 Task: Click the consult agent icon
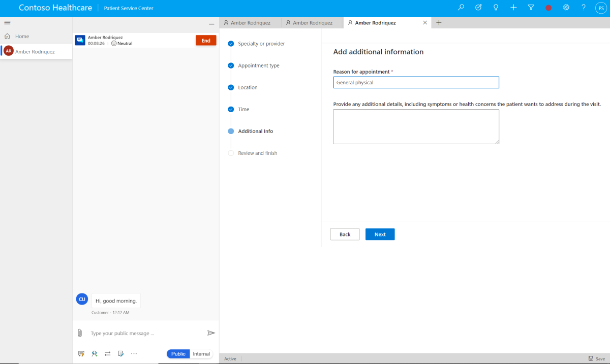[x=95, y=353]
